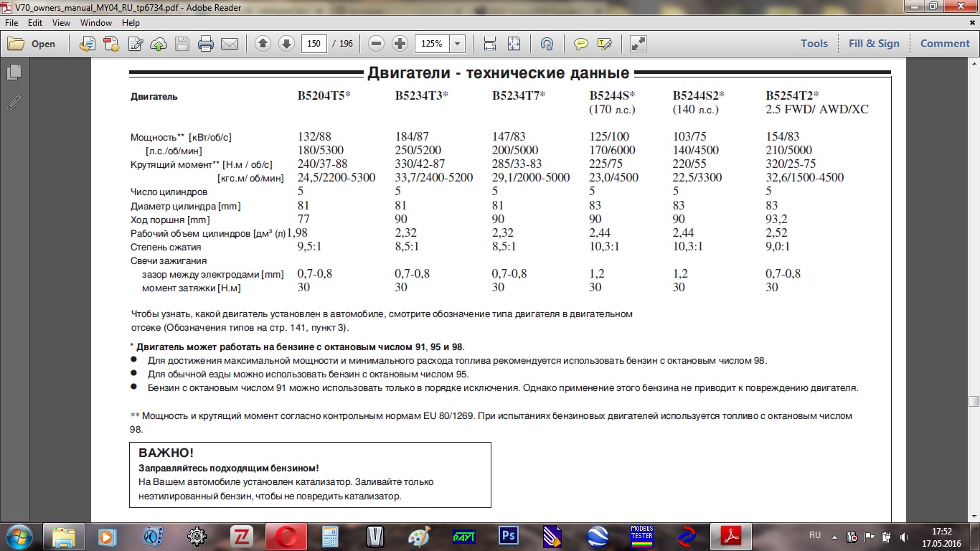
Task: Open the Tools pane
Action: coord(814,44)
